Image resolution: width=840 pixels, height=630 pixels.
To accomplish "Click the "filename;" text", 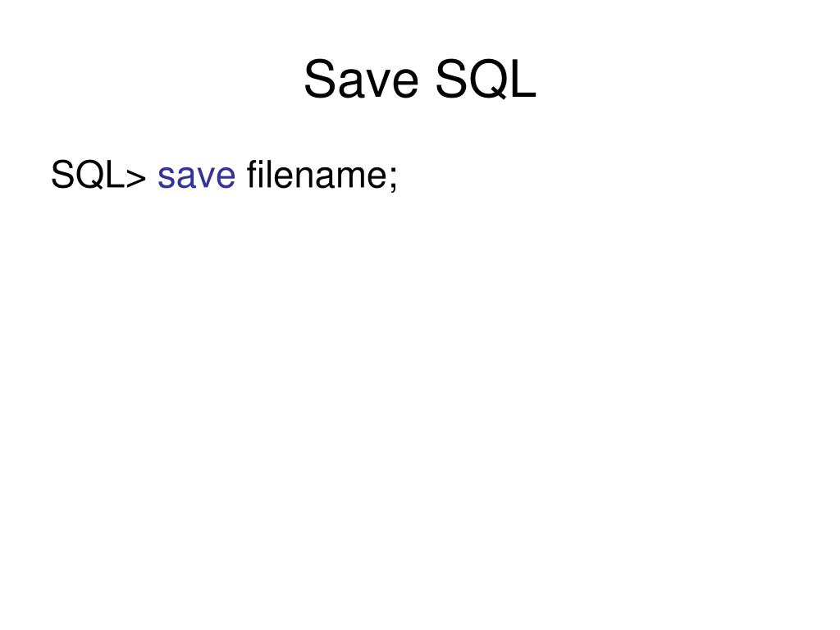I will (322, 175).
